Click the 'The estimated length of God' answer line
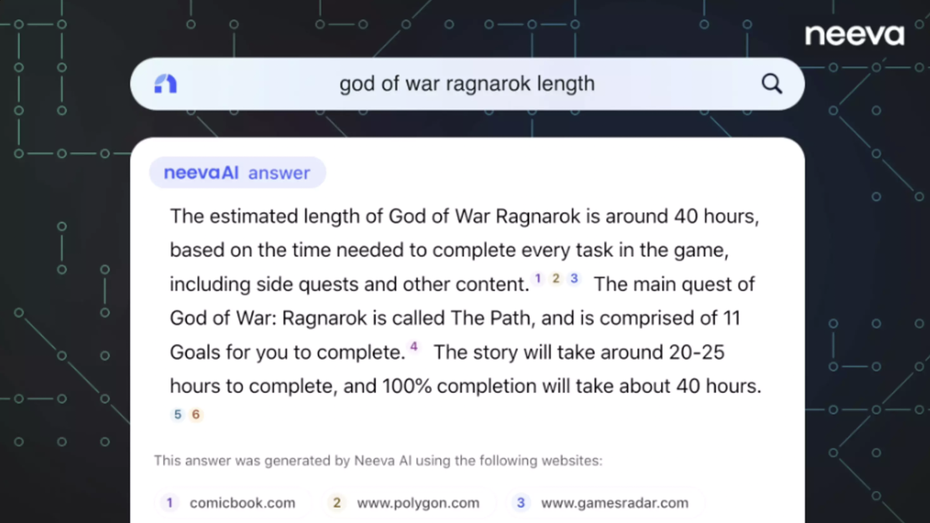The height and width of the screenshot is (523, 930). (464, 216)
